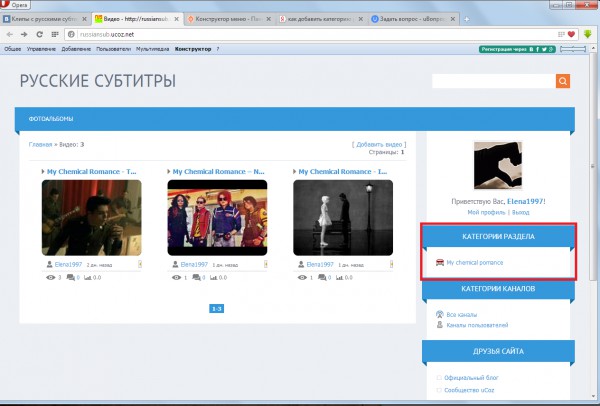Open 'My Chemical Romance – N...' video title
This screenshot has height=406, width=600.
point(218,171)
